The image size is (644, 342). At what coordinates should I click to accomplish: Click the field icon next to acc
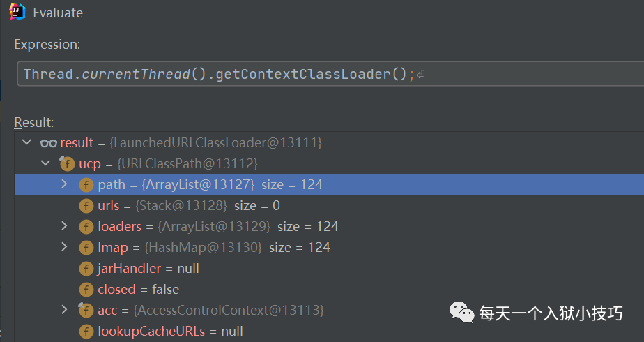click(x=86, y=310)
